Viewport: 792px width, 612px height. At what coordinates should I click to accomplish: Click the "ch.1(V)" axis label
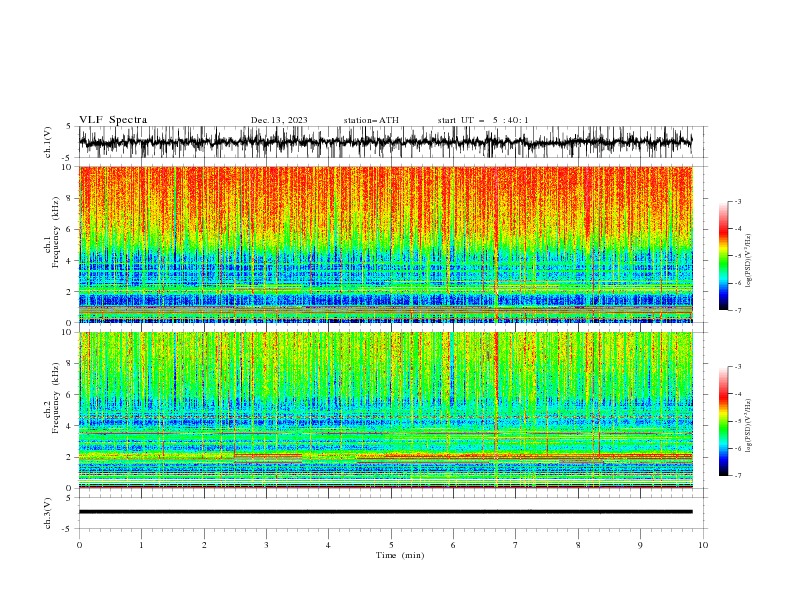click(48, 142)
